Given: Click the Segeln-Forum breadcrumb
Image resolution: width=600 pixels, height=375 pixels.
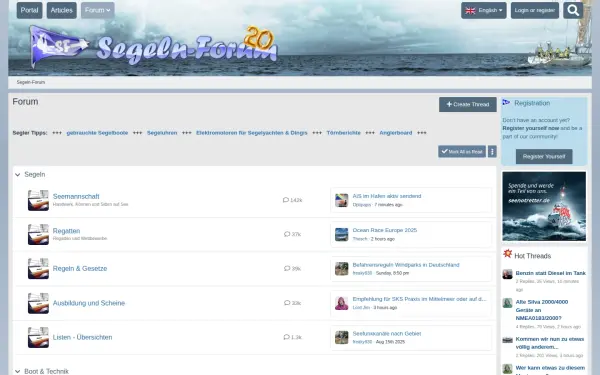Looking at the screenshot, I should 31,82.
